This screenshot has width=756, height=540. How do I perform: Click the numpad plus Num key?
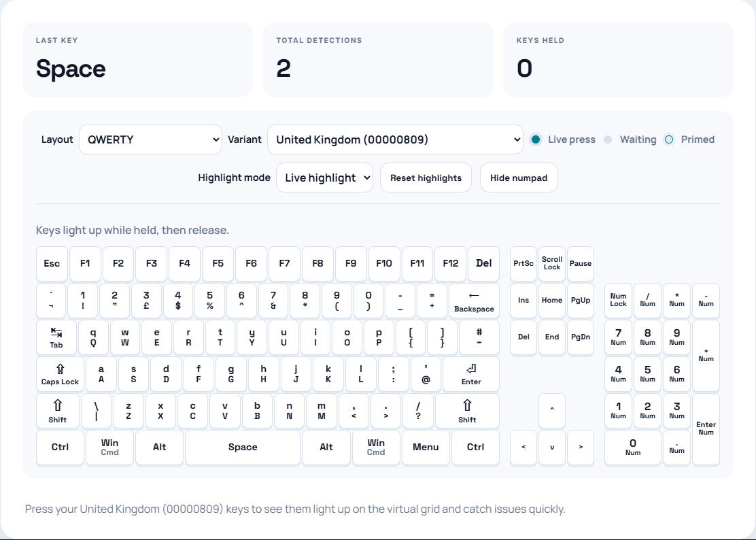click(x=706, y=355)
